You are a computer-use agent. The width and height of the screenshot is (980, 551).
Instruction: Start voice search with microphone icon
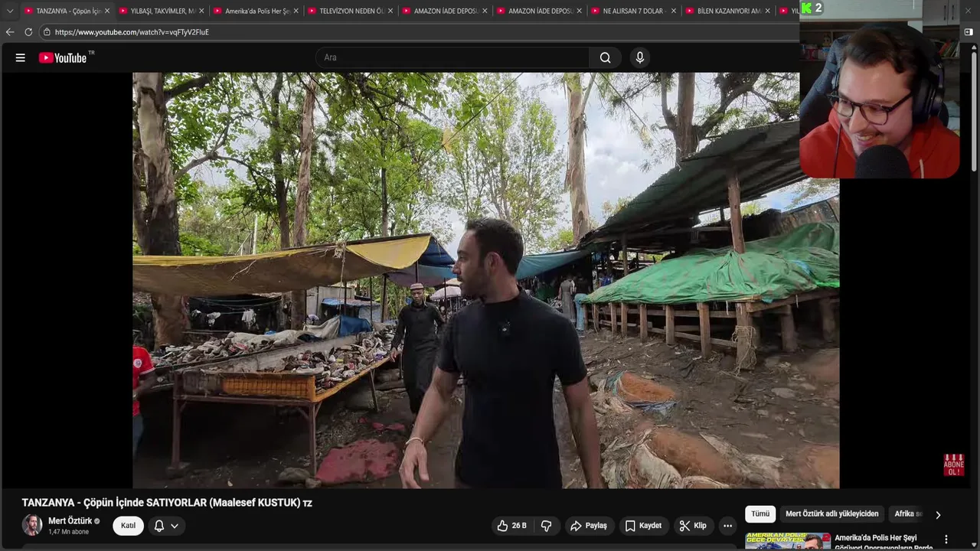[x=640, y=57]
